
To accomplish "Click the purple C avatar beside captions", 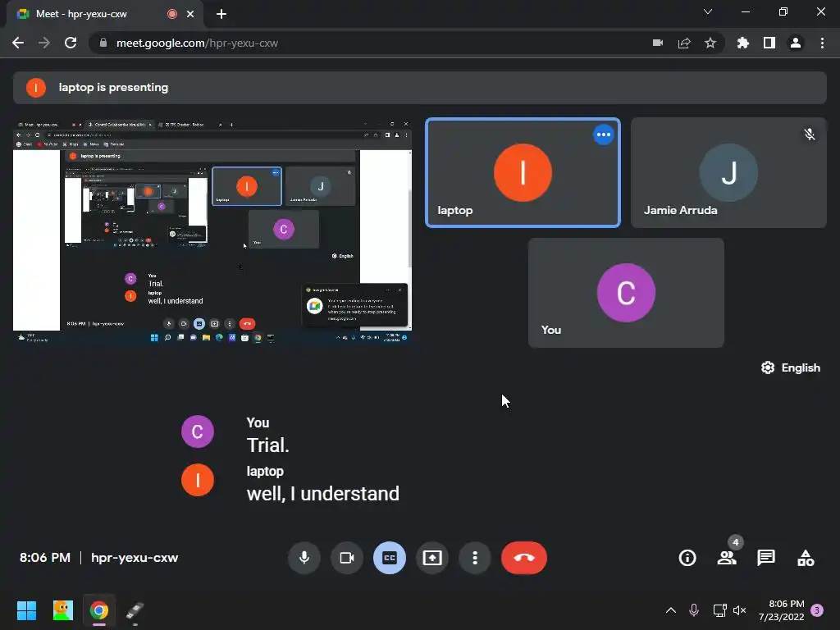I will (198, 431).
